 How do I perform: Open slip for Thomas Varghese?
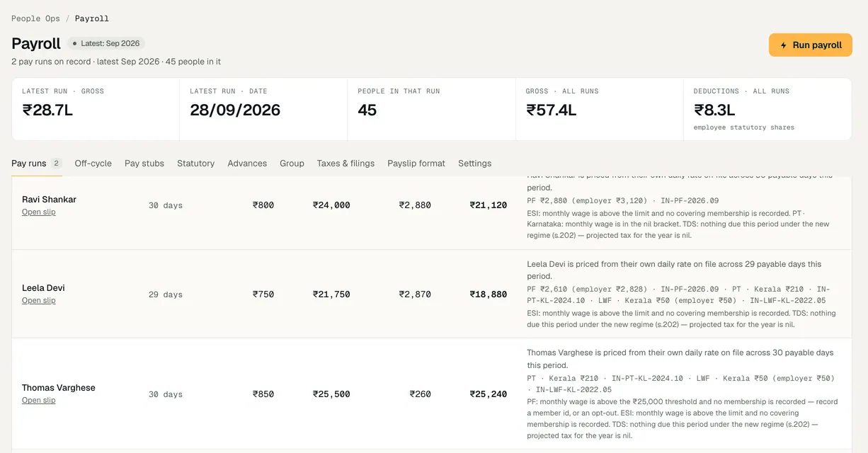pyautogui.click(x=39, y=401)
